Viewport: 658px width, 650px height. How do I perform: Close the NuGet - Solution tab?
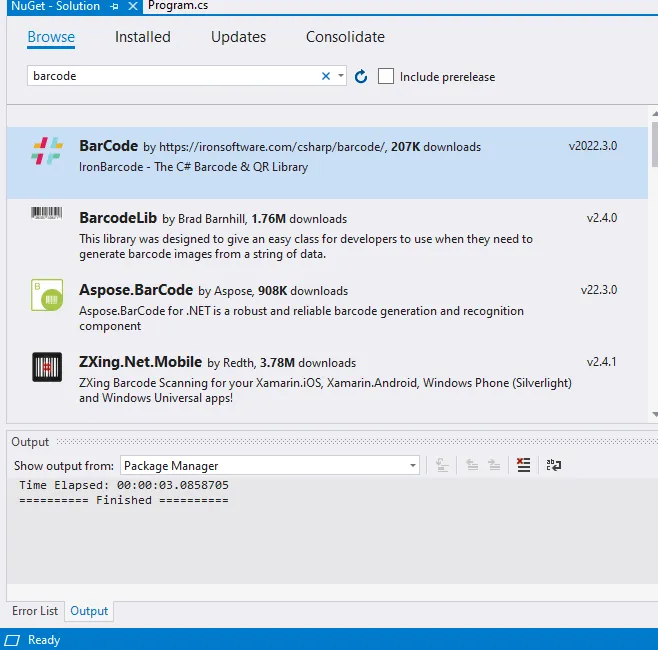[x=134, y=6]
